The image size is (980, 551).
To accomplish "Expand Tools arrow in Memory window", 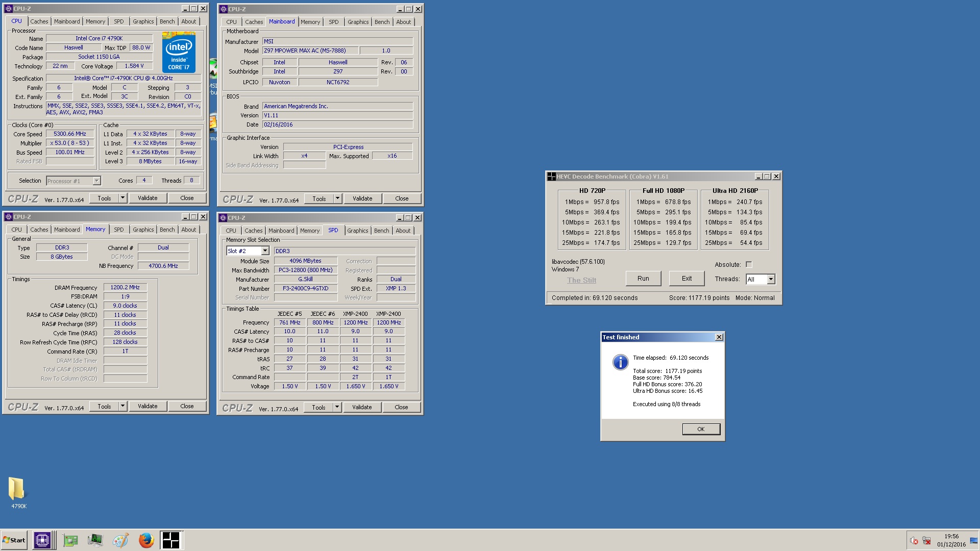I will (122, 406).
